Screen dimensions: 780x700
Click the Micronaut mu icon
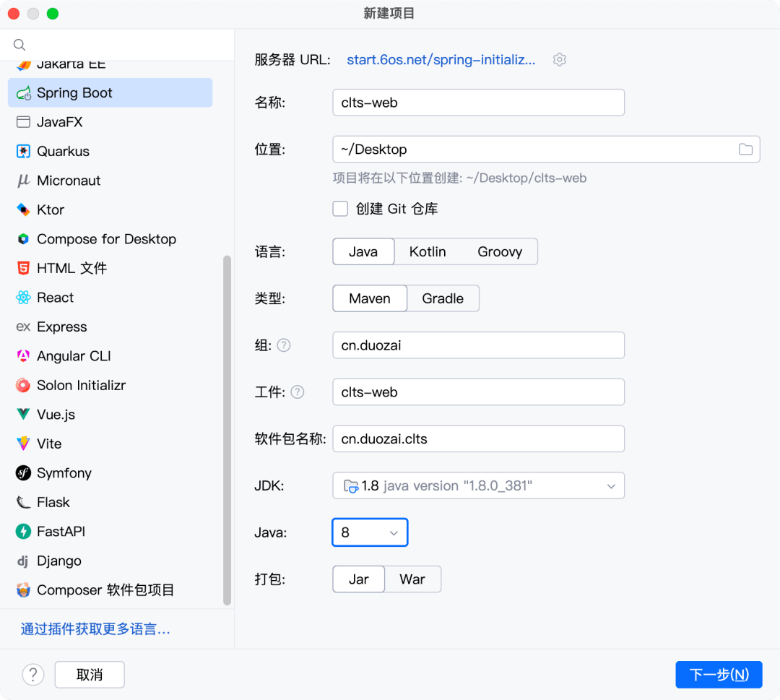[x=23, y=181]
